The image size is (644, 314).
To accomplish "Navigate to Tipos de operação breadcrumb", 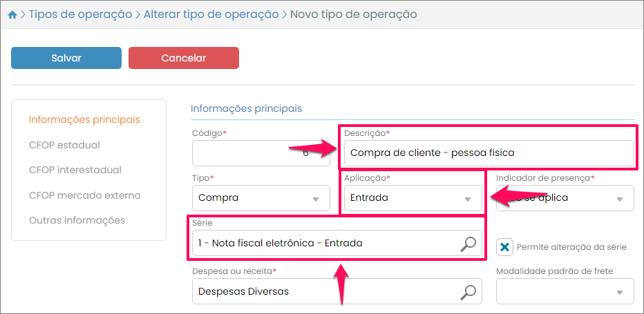I will tap(80, 14).
